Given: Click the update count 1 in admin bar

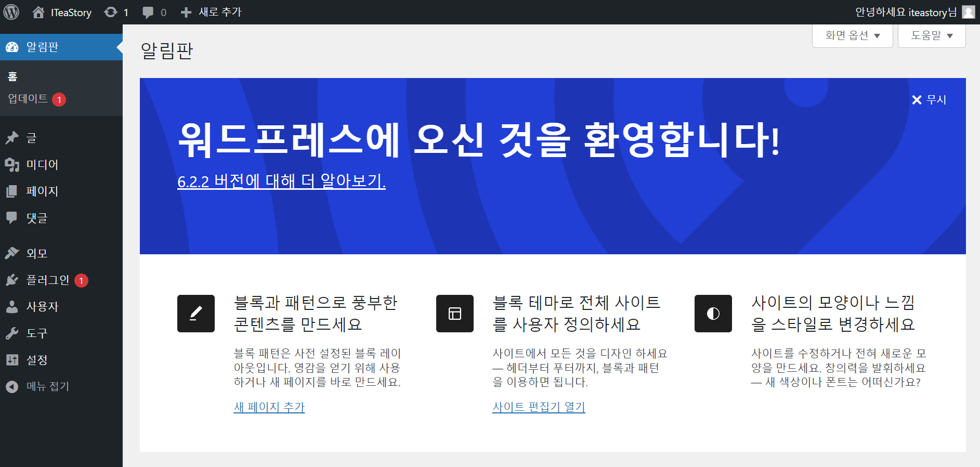Looking at the screenshot, I should pos(126,12).
